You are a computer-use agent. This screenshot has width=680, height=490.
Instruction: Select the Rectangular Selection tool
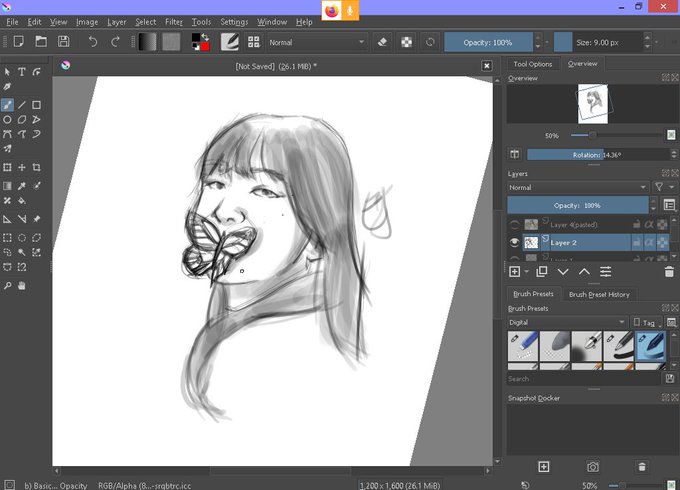tap(7, 238)
